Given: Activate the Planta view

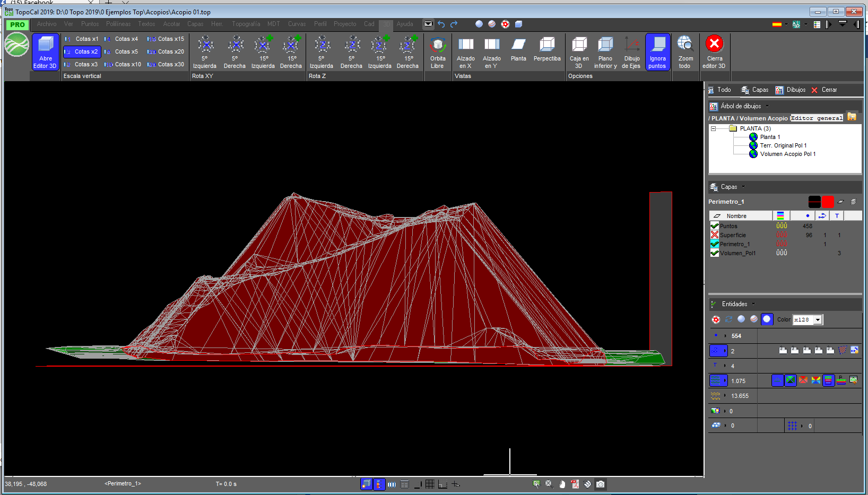Looking at the screenshot, I should 518,52.
